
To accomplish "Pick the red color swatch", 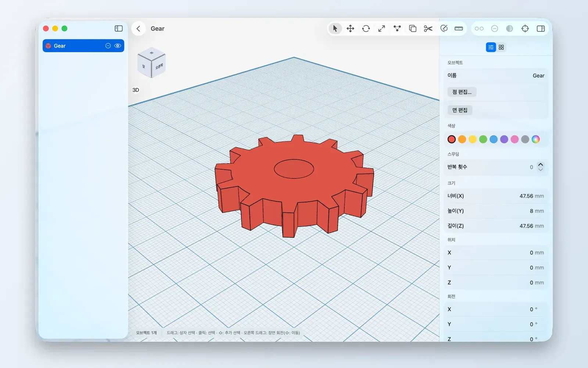I will pos(452,139).
